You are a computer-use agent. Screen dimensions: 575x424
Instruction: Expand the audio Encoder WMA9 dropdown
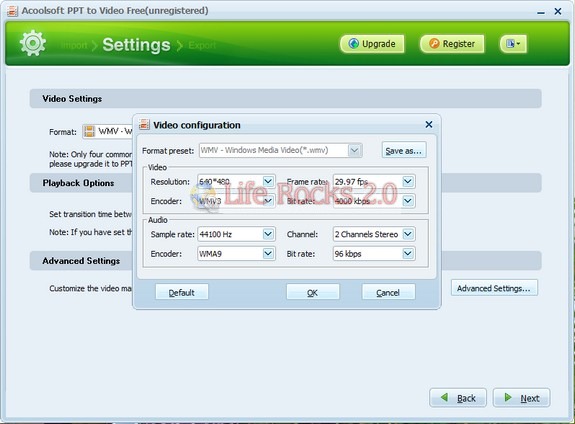(x=268, y=253)
